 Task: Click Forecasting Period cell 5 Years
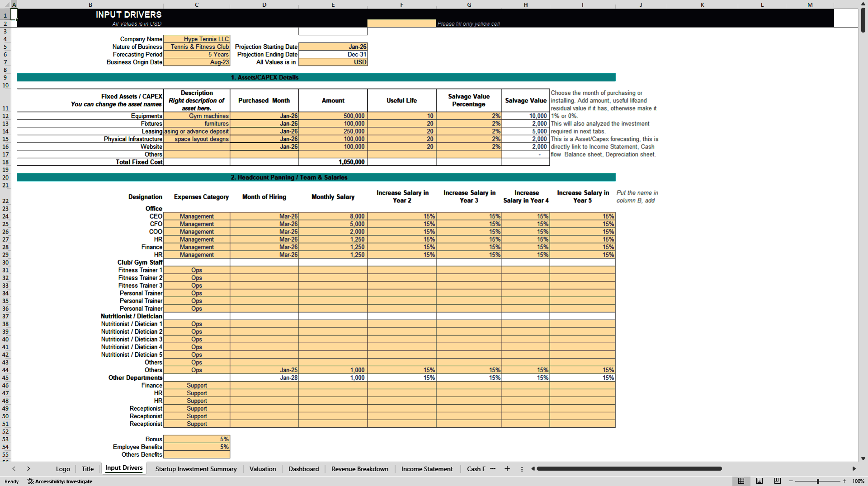(x=197, y=55)
